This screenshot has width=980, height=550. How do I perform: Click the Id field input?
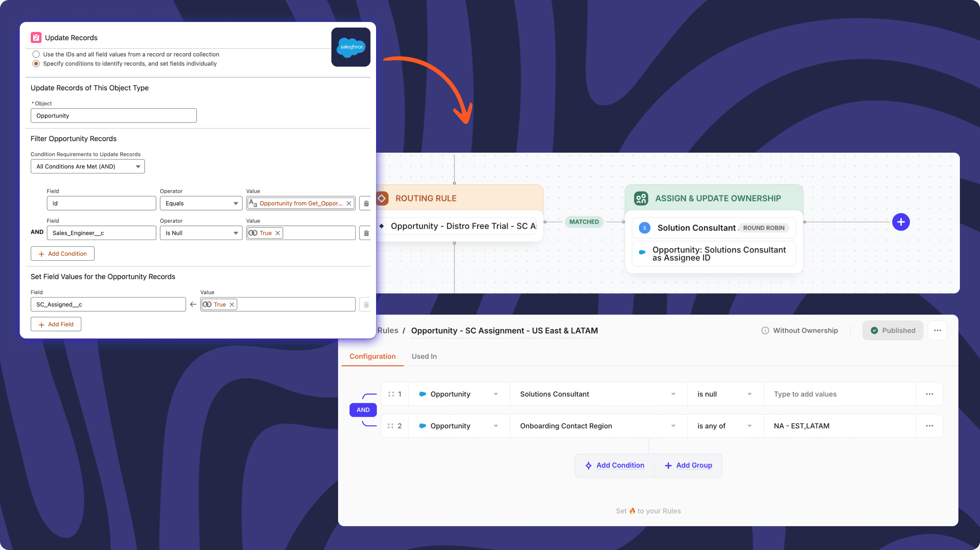click(x=101, y=203)
